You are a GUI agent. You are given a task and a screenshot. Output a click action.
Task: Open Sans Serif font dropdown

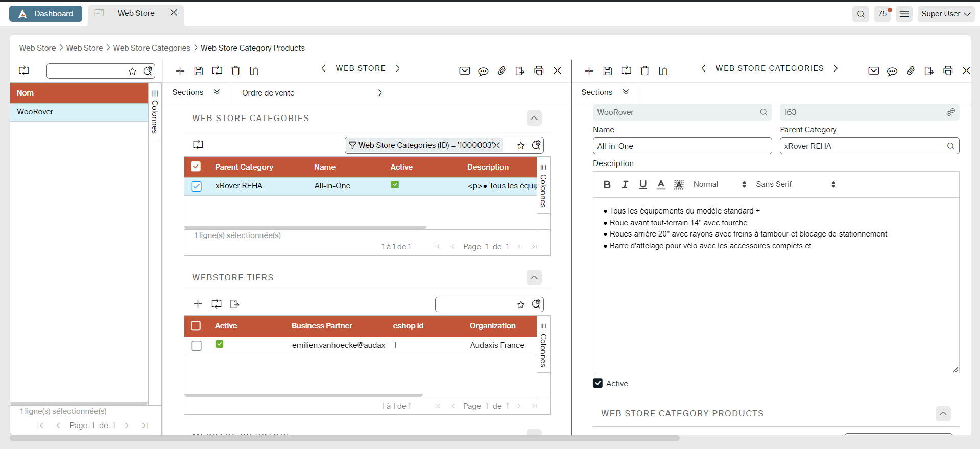pos(796,184)
